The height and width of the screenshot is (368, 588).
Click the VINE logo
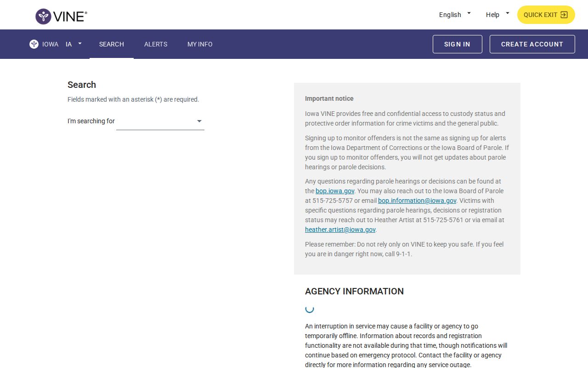point(61,16)
